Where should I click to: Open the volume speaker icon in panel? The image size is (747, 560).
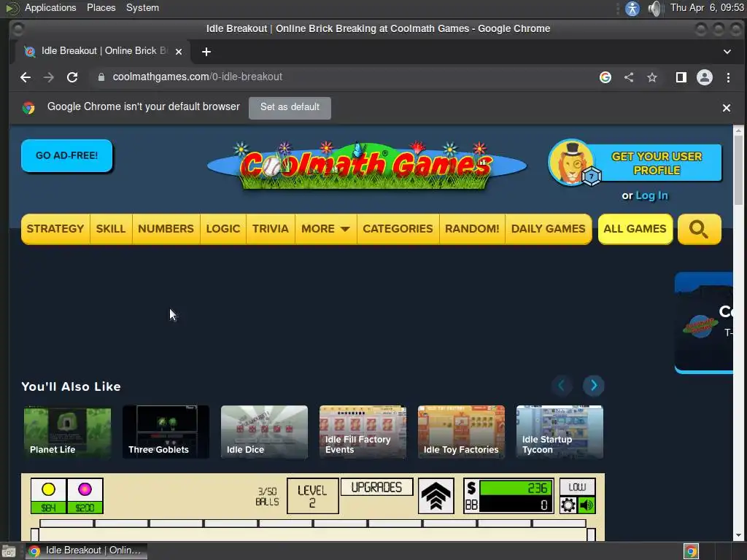coord(656,9)
